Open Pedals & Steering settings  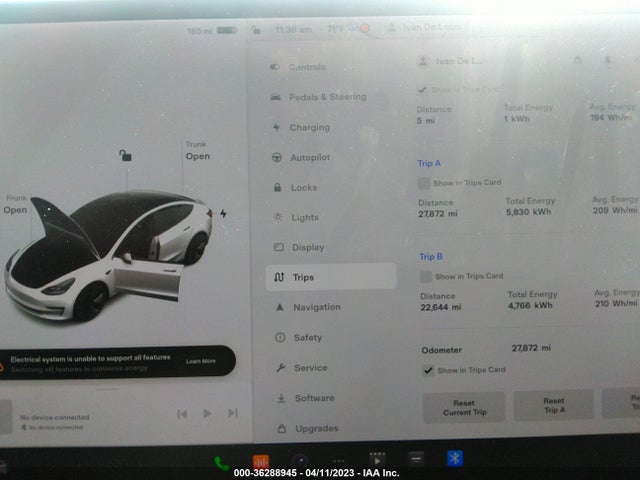click(318, 97)
